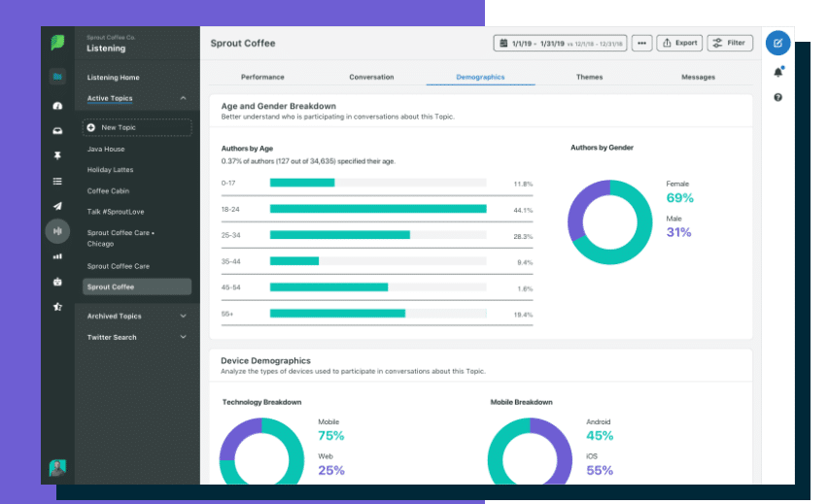Click the Export button
The height and width of the screenshot is (504, 828).
point(679,44)
